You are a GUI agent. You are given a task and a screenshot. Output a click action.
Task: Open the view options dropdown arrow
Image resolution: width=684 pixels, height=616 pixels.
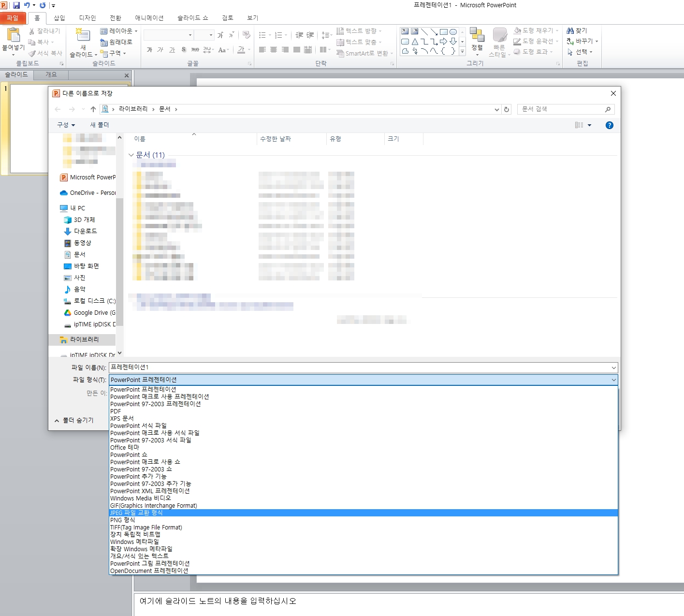pyautogui.click(x=589, y=125)
